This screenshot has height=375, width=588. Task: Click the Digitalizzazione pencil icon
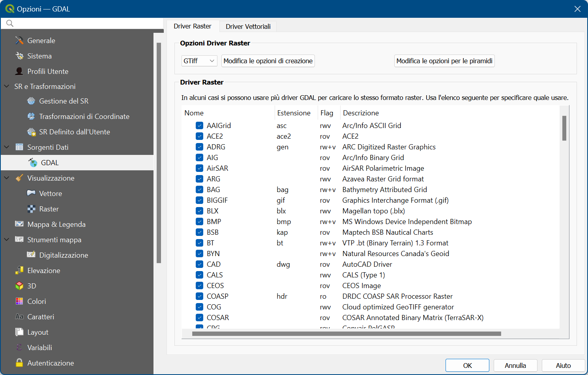[x=31, y=255]
